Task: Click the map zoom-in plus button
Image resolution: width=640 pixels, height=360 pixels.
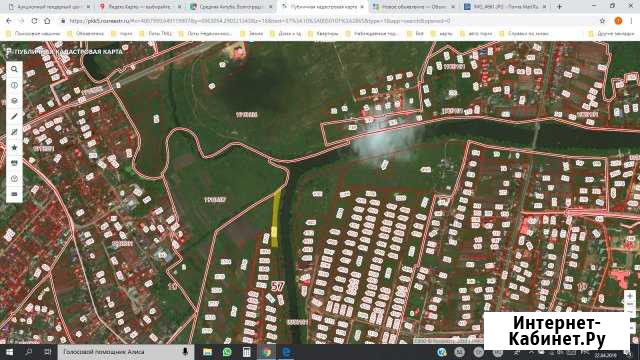Action: (x=630, y=296)
